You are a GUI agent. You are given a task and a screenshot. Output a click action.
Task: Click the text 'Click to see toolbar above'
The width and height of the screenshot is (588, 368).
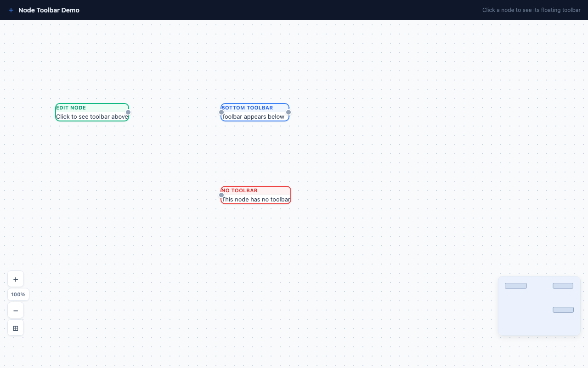(92, 116)
